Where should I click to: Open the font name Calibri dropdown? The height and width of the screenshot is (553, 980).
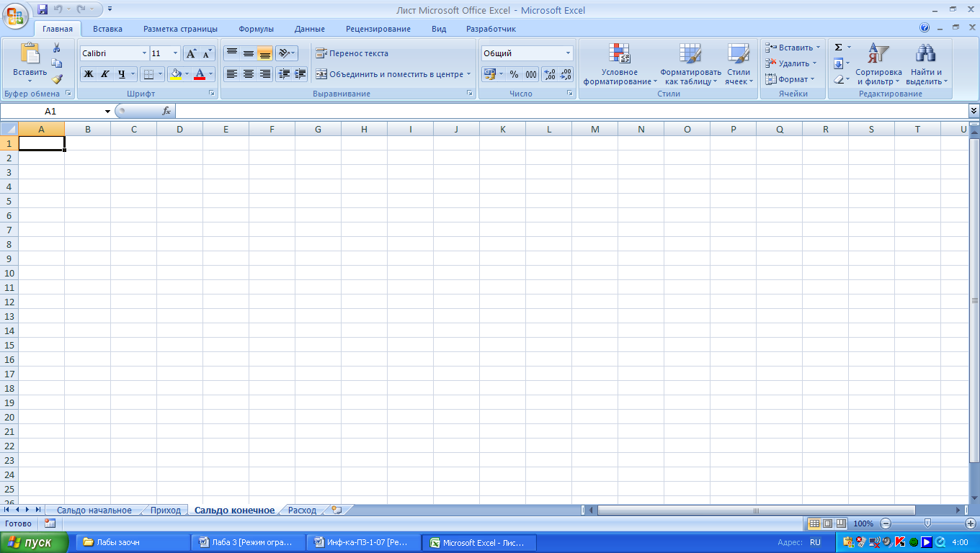[x=144, y=53]
